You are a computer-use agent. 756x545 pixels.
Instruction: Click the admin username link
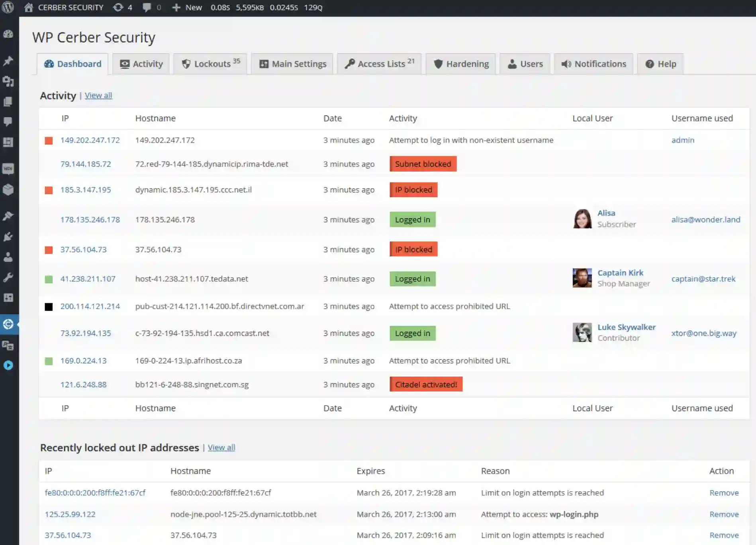tap(683, 140)
